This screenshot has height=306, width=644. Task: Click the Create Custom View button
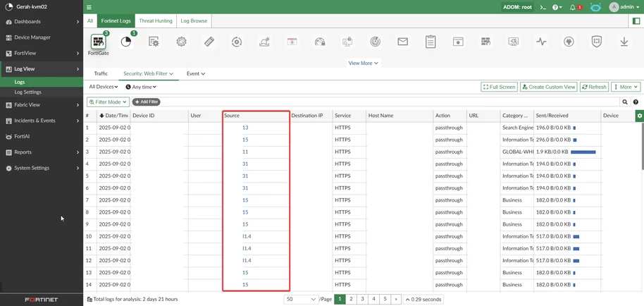(549, 87)
